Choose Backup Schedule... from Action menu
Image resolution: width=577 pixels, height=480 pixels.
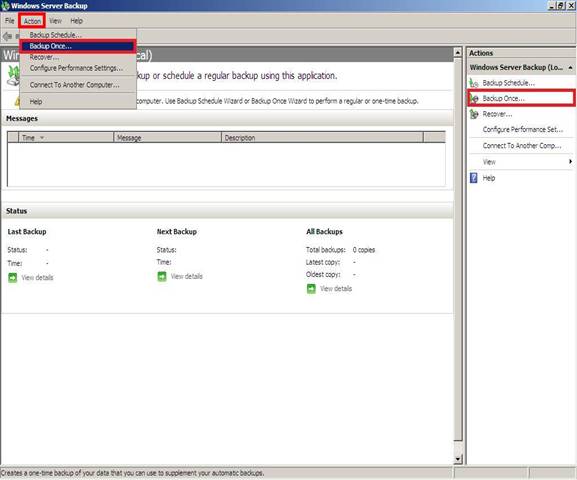click(78, 35)
